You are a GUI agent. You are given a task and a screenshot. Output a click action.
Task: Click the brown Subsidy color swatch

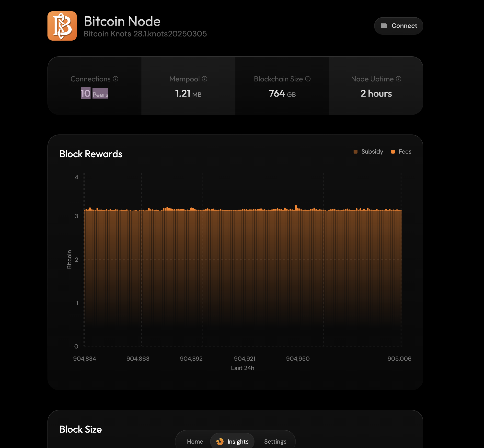[x=356, y=152]
